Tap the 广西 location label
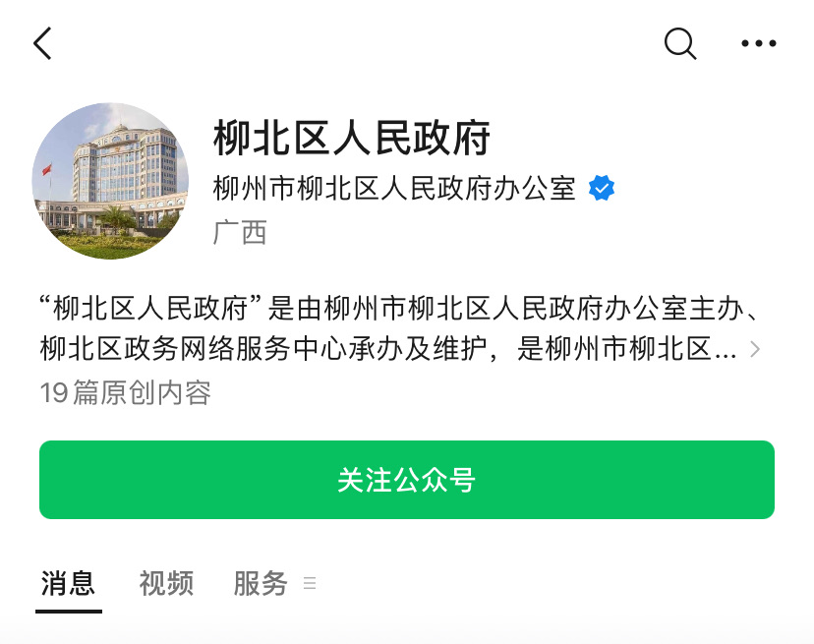Screen dimensions: 814x644 pos(240,232)
